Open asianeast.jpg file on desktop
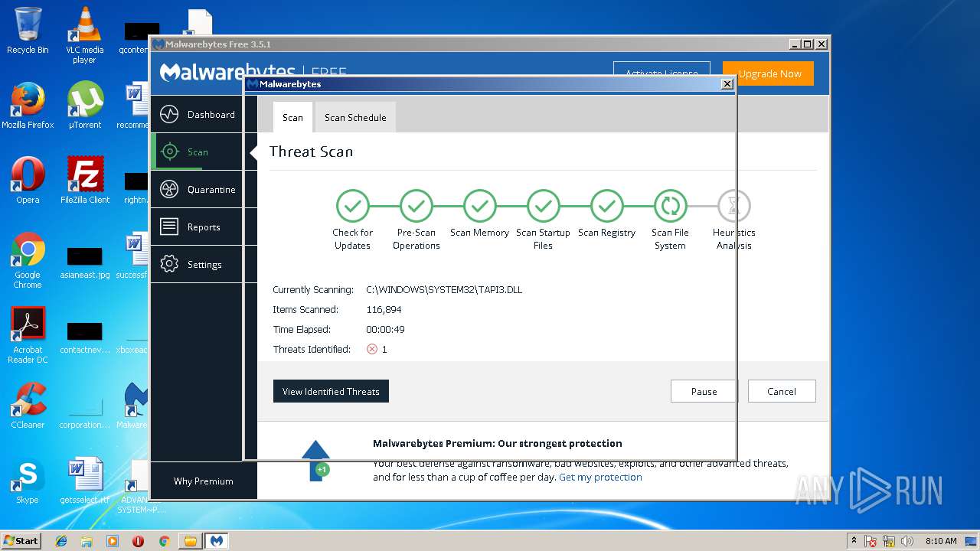Image resolution: width=980 pixels, height=551 pixels. pyautogui.click(x=84, y=263)
